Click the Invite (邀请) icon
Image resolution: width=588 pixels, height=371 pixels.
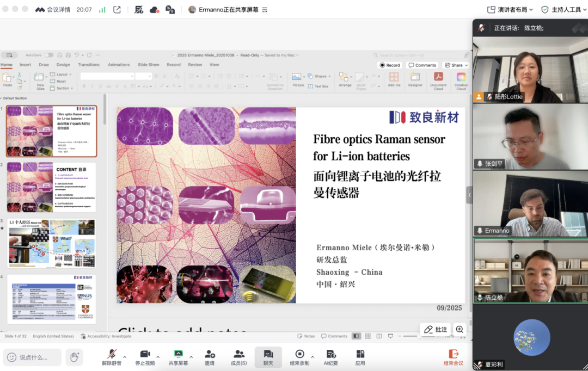tap(210, 356)
